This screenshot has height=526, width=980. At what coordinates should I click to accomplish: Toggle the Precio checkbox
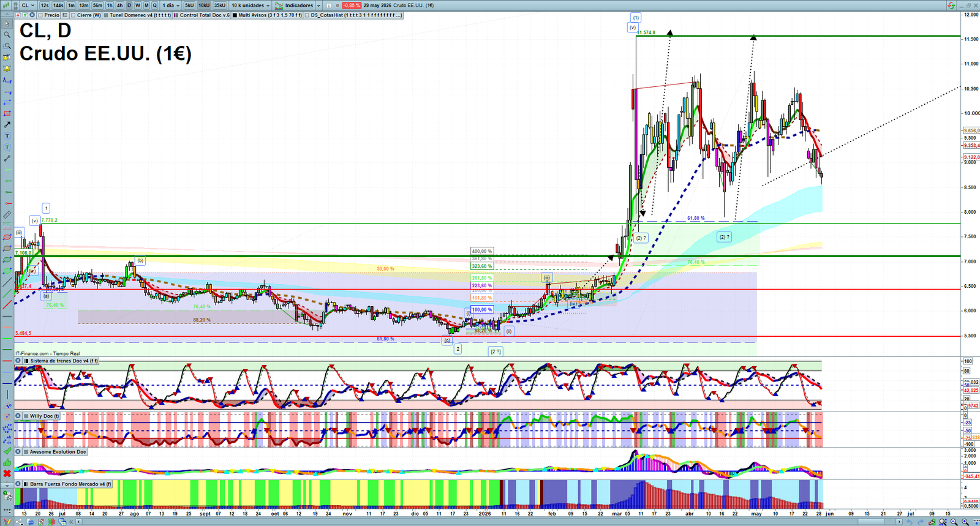[40, 15]
